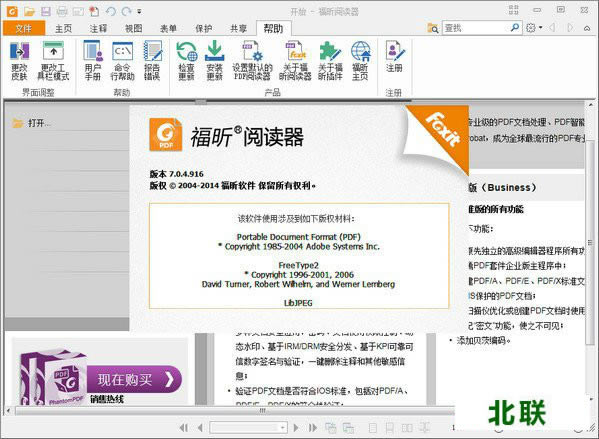
Task: Open the 用户手册 user manual
Action: pyautogui.click(x=93, y=61)
